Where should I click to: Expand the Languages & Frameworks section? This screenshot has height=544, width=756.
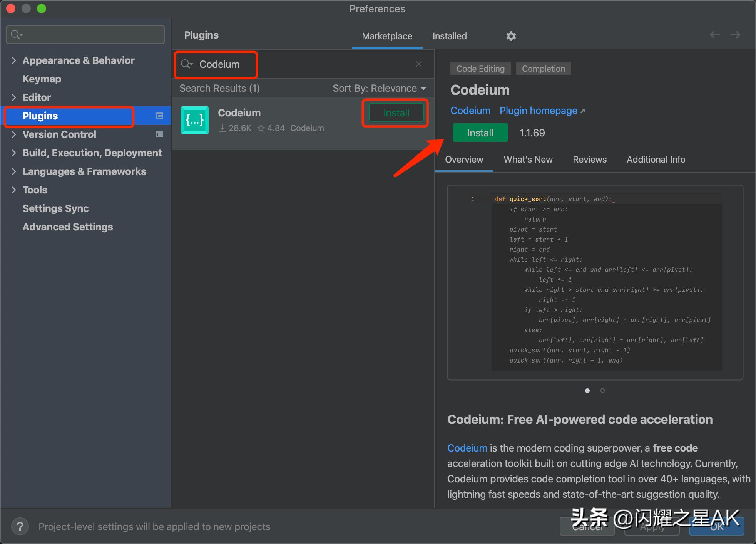tap(14, 171)
